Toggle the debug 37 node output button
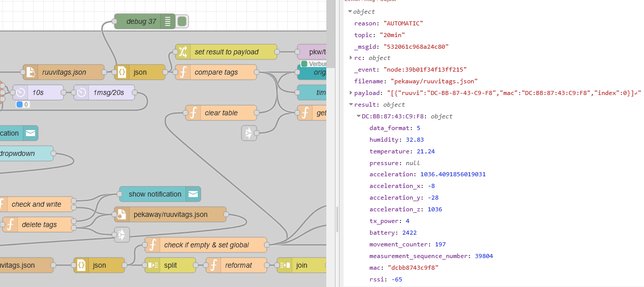644x287 pixels. (x=182, y=21)
